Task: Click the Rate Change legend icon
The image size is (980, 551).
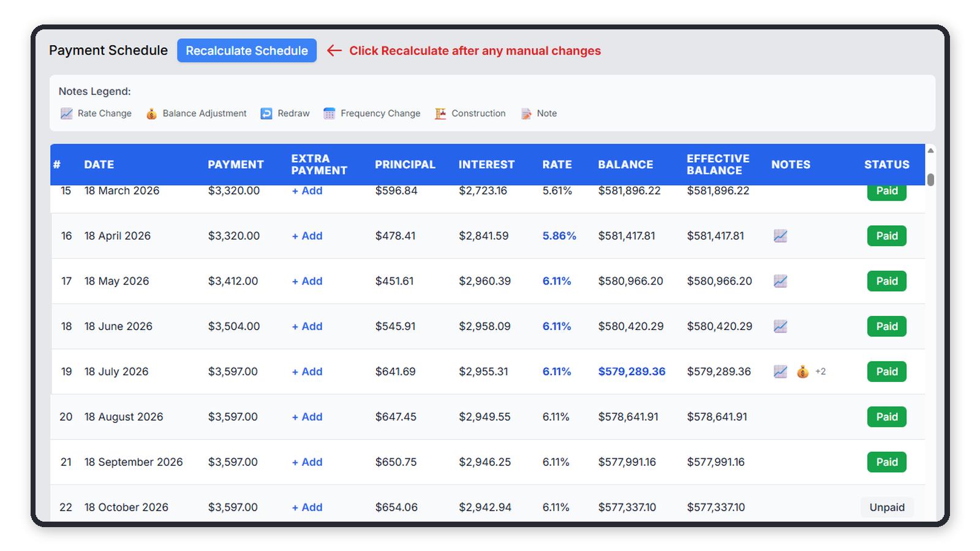Action: tap(66, 113)
